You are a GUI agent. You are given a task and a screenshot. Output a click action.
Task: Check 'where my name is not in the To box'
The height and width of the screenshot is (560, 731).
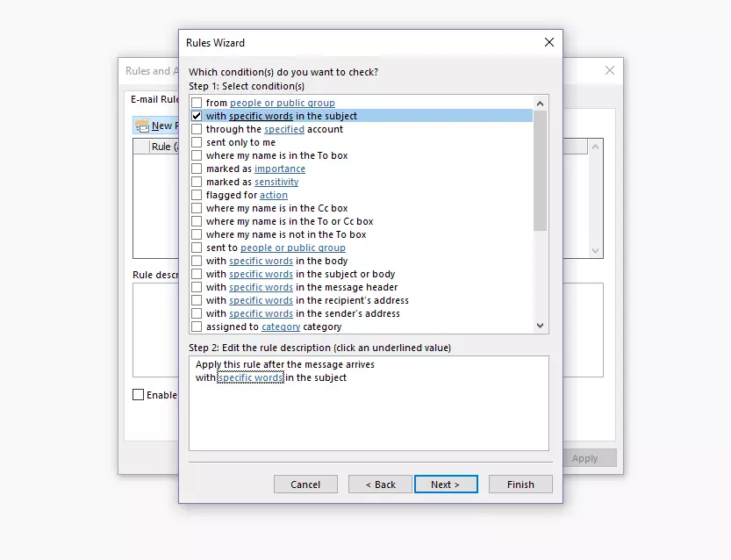pos(197,234)
